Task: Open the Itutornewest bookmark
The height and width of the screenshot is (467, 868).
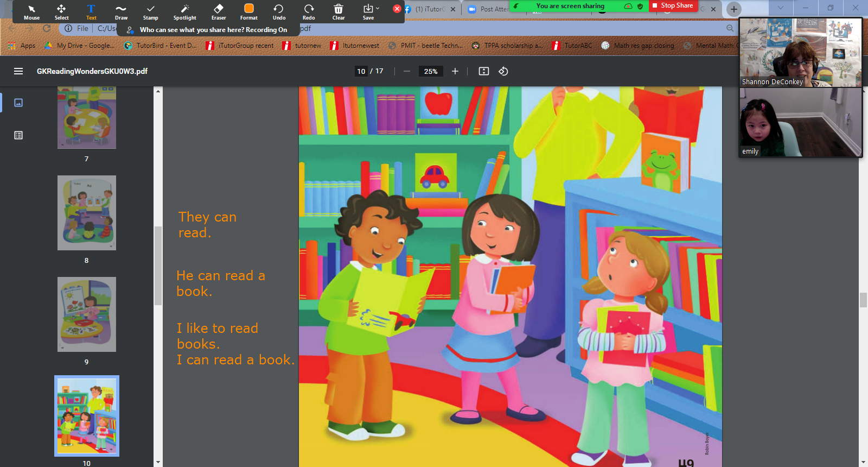Action: click(x=355, y=46)
